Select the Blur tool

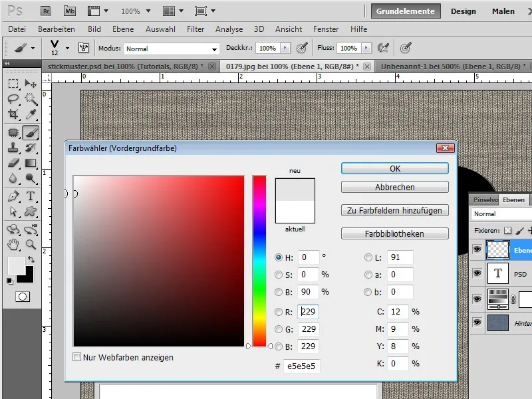pos(13,178)
